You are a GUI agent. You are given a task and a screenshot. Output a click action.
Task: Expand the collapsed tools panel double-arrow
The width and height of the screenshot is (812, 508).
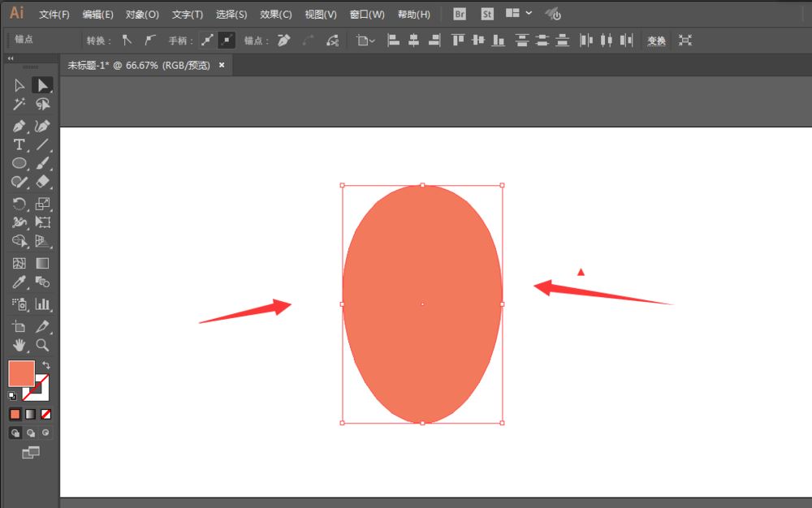11,58
